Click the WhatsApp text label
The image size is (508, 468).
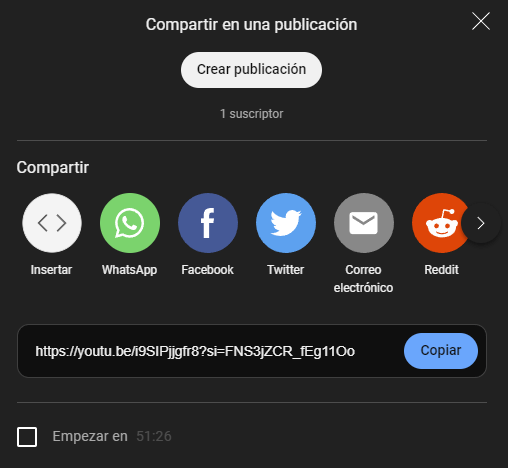130,270
